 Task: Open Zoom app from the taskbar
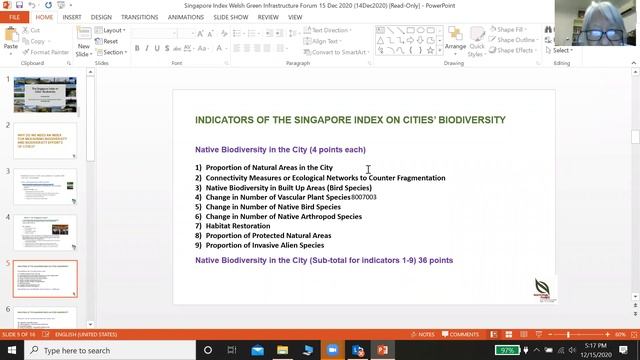(332, 350)
